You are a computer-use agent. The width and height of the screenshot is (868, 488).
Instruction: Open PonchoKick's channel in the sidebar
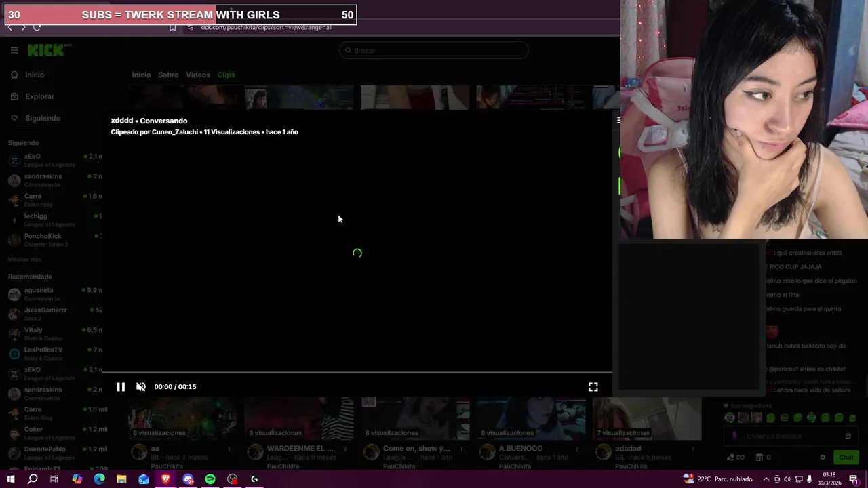(x=54, y=239)
